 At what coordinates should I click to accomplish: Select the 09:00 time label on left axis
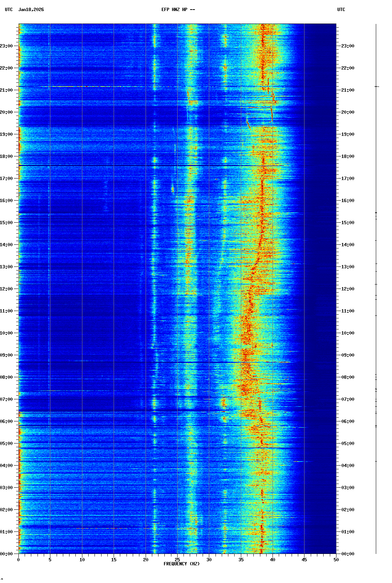point(7,355)
